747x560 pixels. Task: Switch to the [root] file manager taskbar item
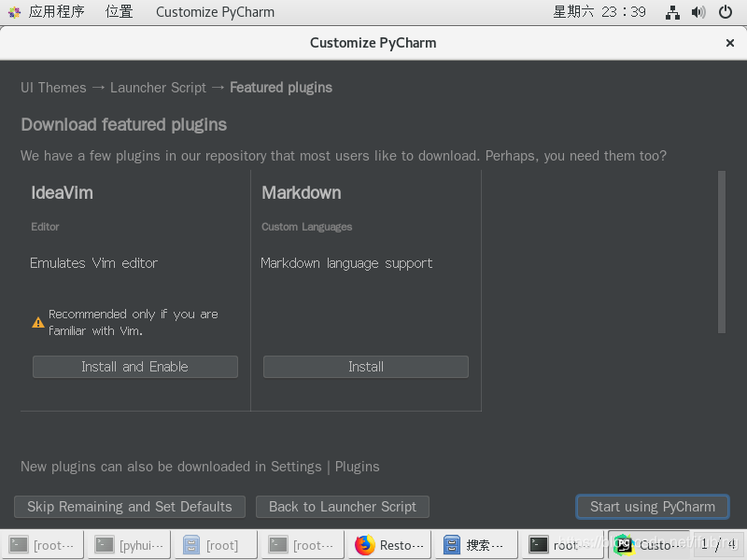point(216,545)
